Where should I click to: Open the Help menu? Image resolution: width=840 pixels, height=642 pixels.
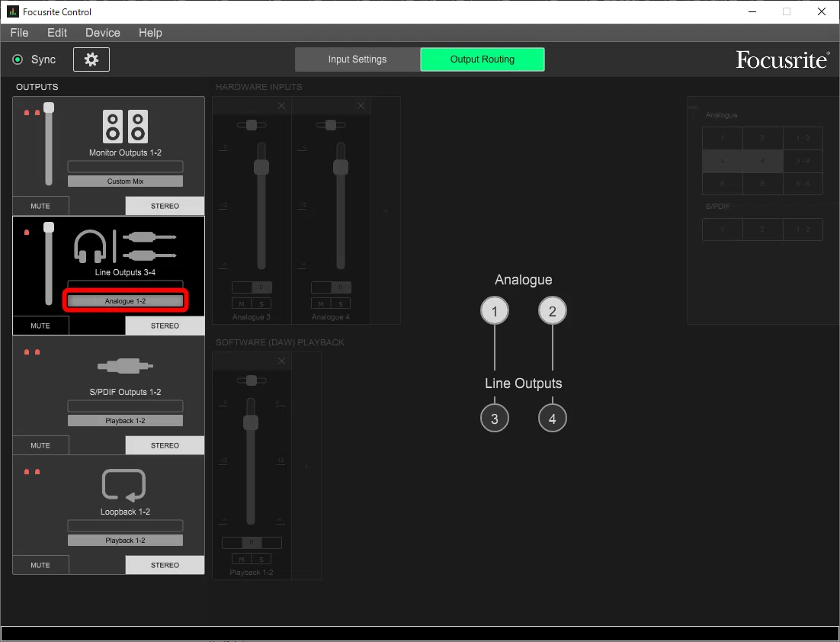coord(150,33)
